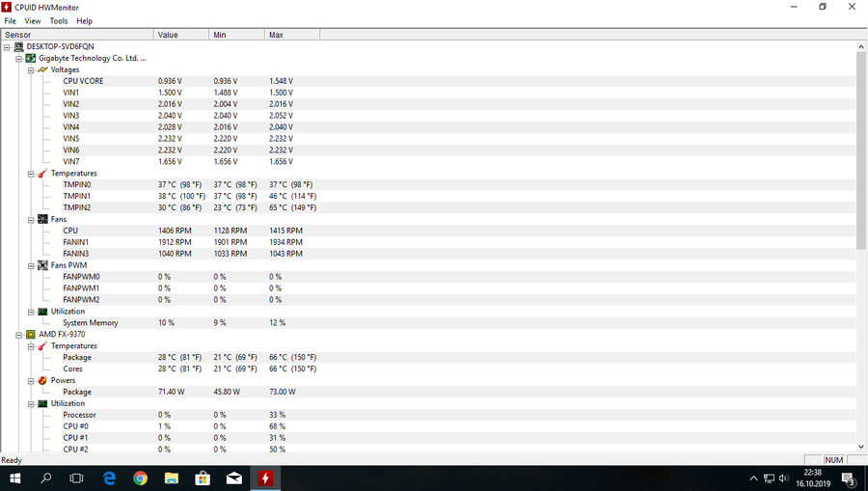868x491 pixels.
Task: Select the VIN7 voltage row
Action: (x=428, y=162)
